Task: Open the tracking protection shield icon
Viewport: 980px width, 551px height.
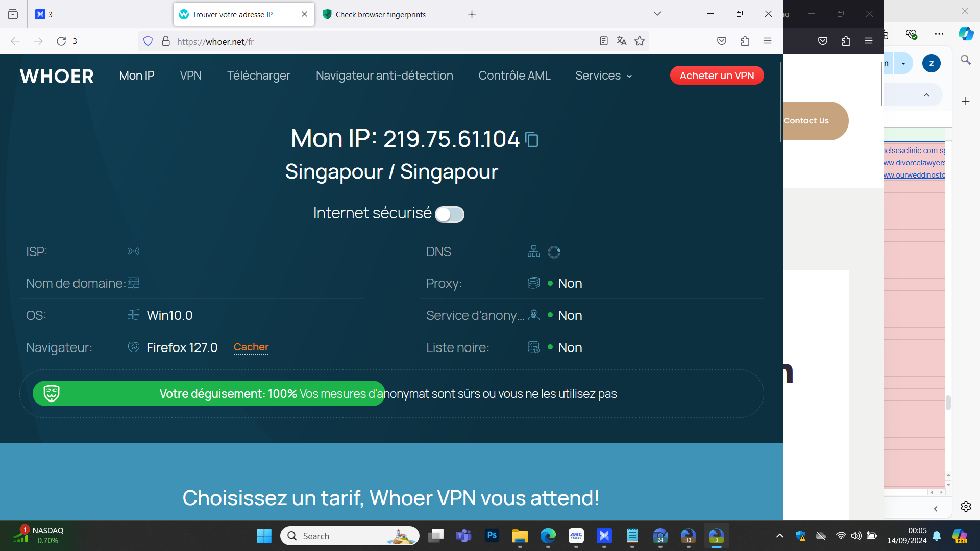Action: pos(148,41)
